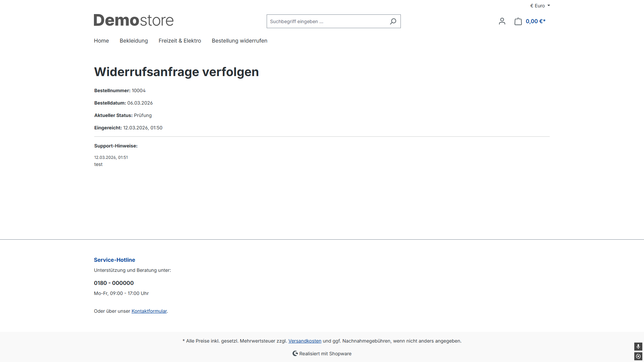Click the Service-Hotline heading
The image size is (644, 362).
tap(114, 260)
